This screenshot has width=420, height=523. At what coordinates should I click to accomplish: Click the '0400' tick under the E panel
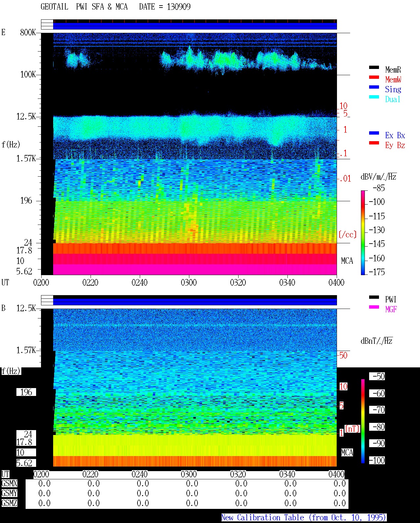point(336,282)
